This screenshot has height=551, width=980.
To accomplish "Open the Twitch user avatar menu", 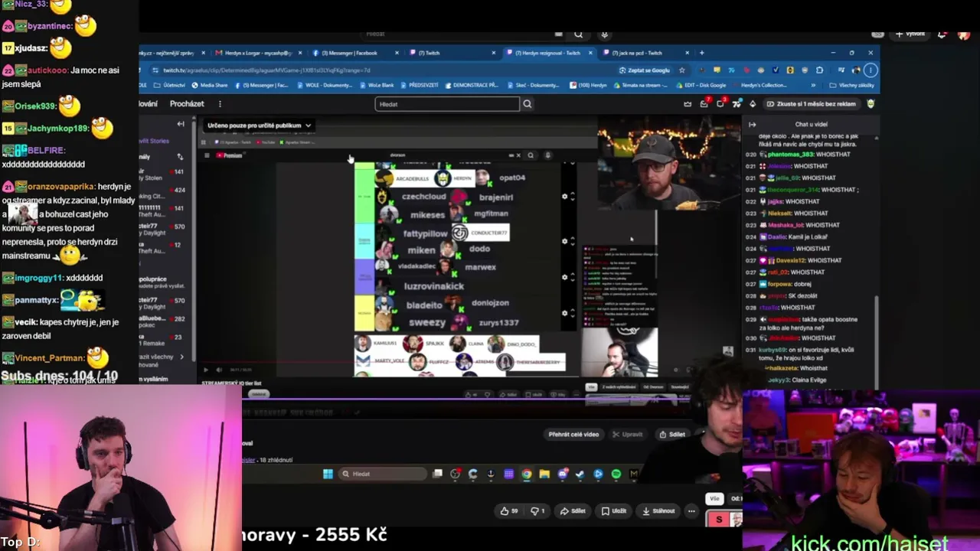I will [x=871, y=104].
